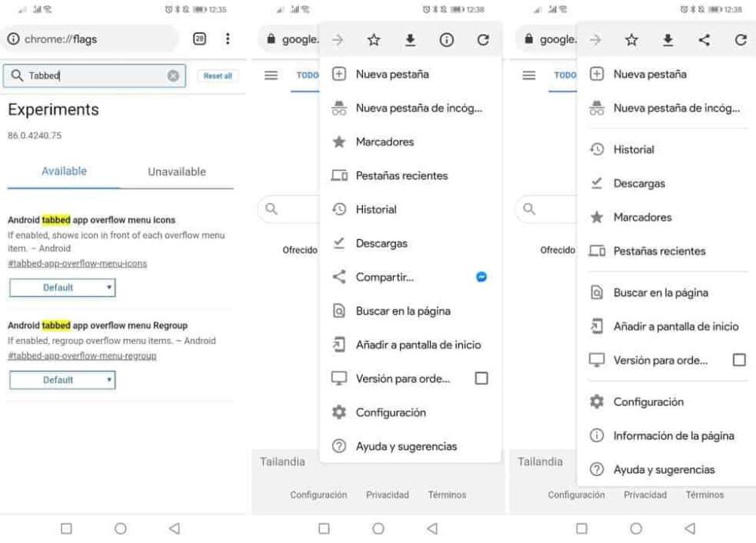Viewport: 756px width, 543px height.
Task: Tap the share icon in the menu's top row
Action: pos(704,40)
